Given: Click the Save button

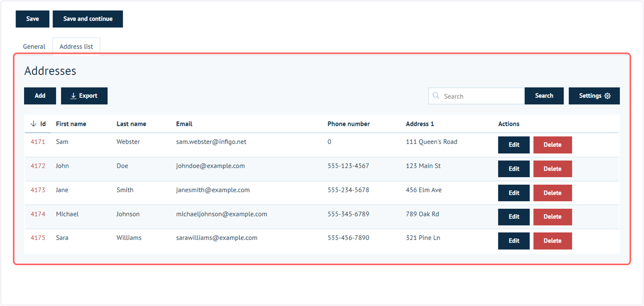Looking at the screenshot, I should [33, 19].
